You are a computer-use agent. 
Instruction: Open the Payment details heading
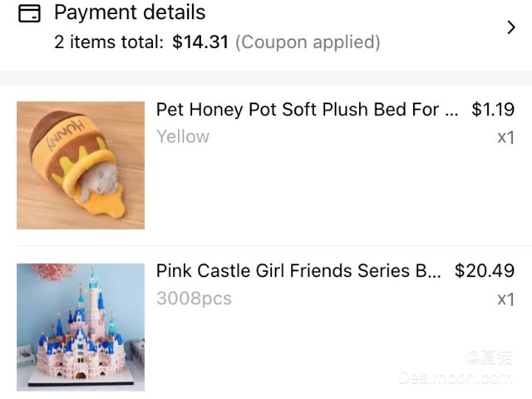(x=130, y=12)
